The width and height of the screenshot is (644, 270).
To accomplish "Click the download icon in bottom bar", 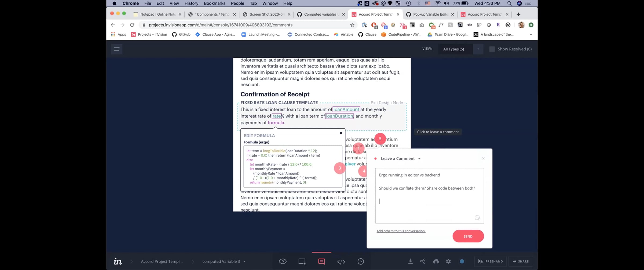I will point(410,261).
